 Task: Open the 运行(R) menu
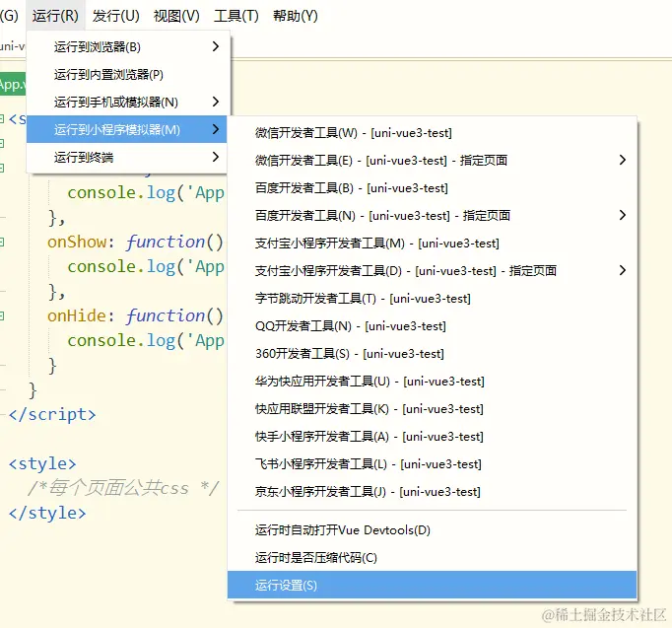(55, 16)
